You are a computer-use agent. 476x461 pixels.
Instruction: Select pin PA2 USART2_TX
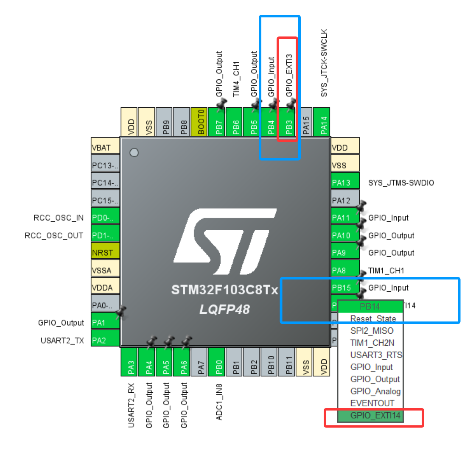coord(105,338)
